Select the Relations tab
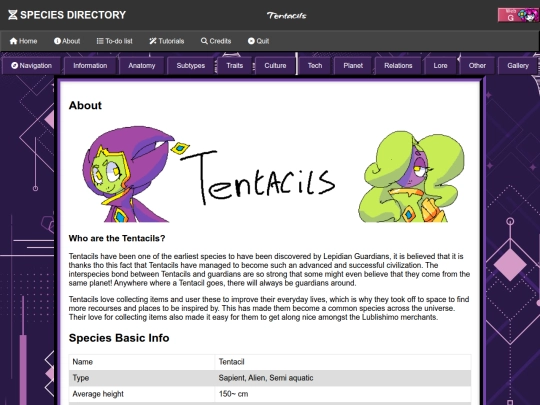The height and width of the screenshot is (405, 540). pos(398,65)
